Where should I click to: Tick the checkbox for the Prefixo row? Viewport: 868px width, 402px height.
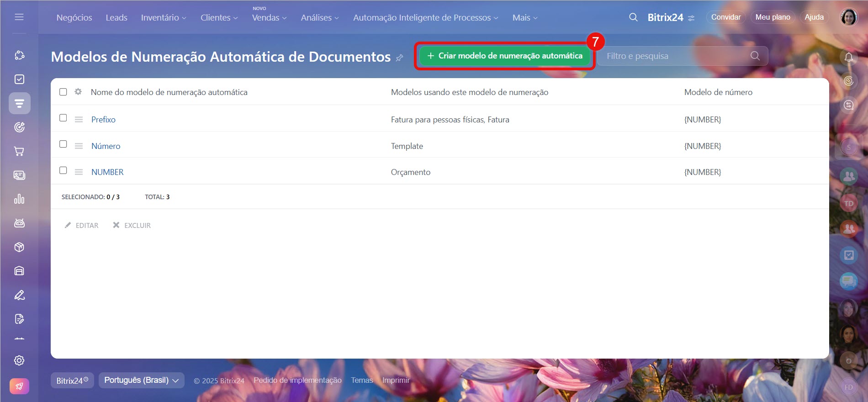pos(63,118)
